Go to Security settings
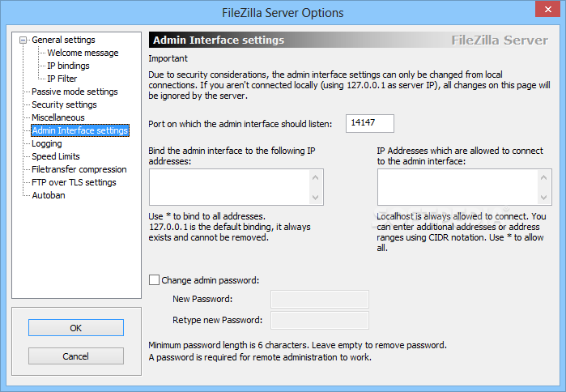566x392 pixels. click(64, 104)
